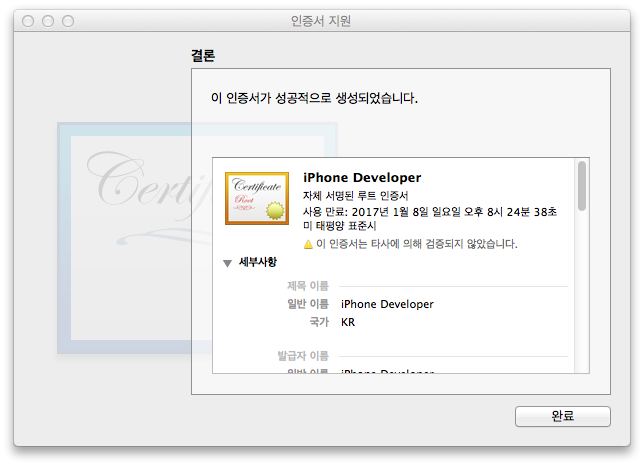Click the '자체 서명된 루트 인증서' text
This screenshot has width=644, height=466.
pos(355,195)
